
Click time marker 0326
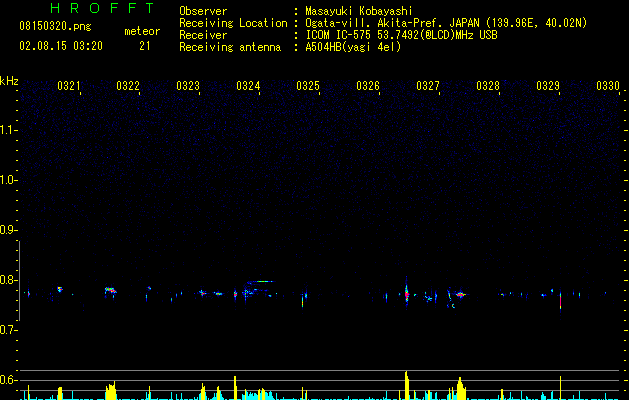click(x=368, y=86)
